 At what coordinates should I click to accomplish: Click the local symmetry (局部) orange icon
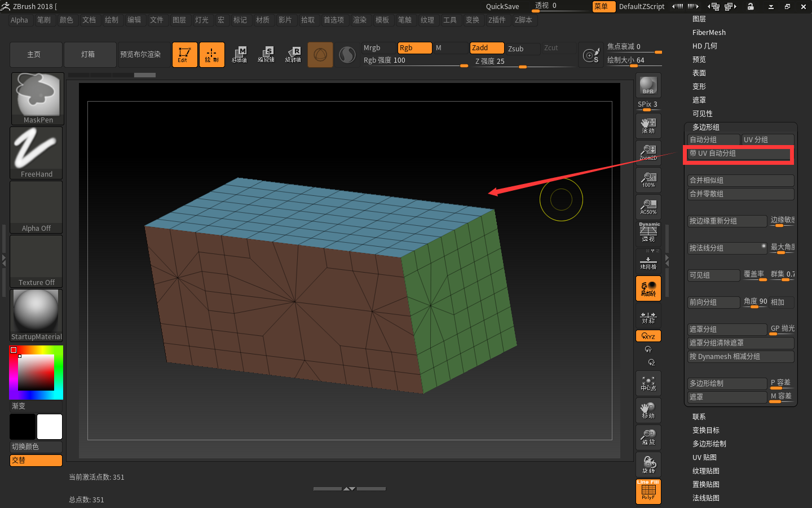click(x=648, y=288)
